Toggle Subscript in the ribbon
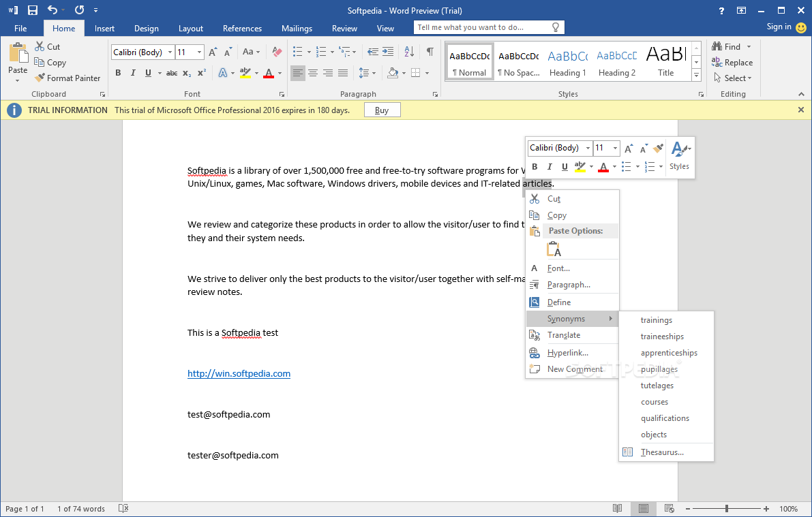The width and height of the screenshot is (812, 517). (x=187, y=73)
